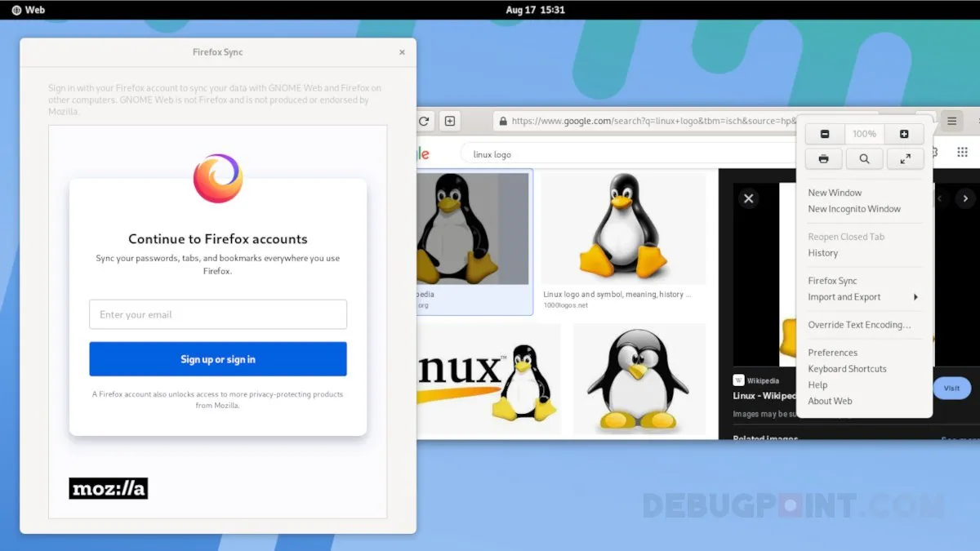Open History from the menu
Viewport: 980px width, 551px height.
(822, 253)
